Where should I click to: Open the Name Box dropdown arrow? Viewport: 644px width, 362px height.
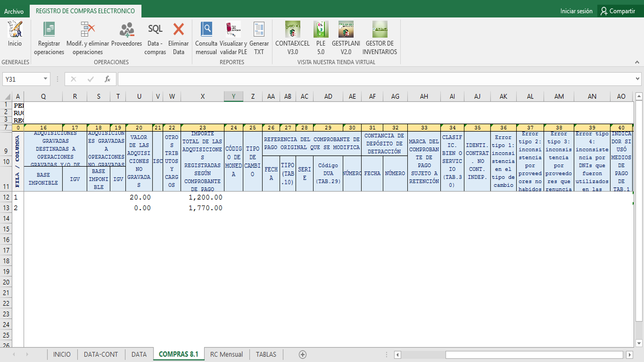(45, 79)
